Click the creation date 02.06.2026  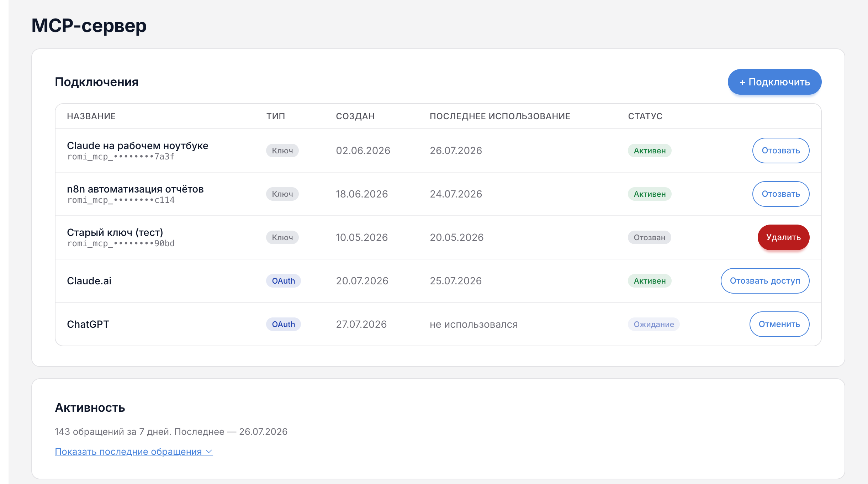[x=363, y=151]
